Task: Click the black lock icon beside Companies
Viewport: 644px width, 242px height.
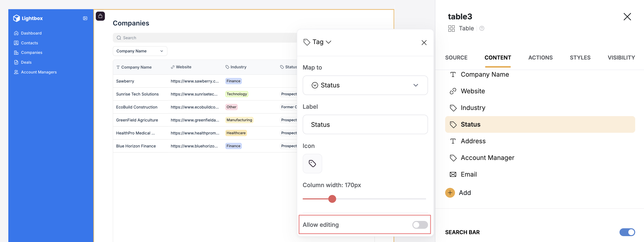Action: coord(100,16)
